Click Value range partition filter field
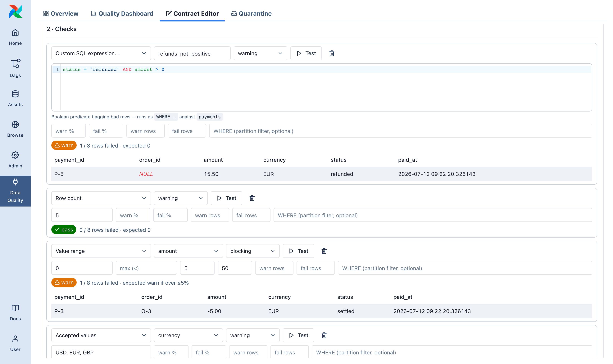The width and height of the screenshot is (613, 364). click(x=465, y=268)
